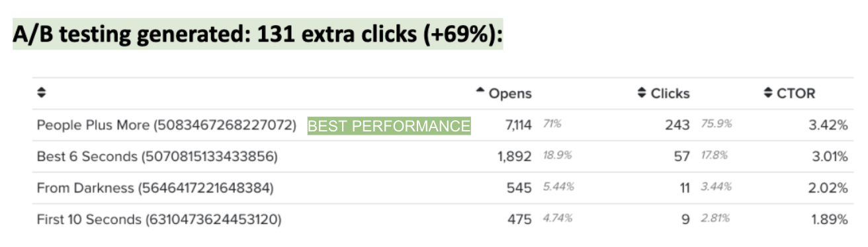Screen dimensions: 868x247
Task: Select the BEST PERFORMANCE green badge
Action: pyautogui.click(x=389, y=125)
